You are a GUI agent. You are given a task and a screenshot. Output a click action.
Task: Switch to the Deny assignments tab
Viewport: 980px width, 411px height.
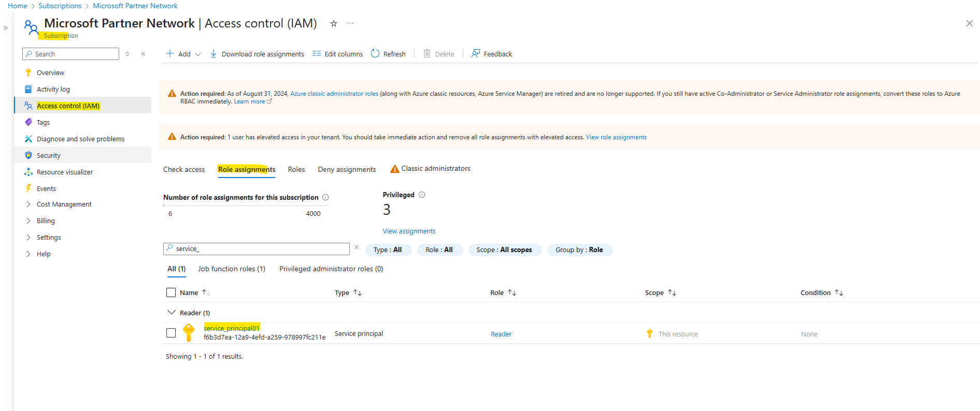click(x=347, y=169)
